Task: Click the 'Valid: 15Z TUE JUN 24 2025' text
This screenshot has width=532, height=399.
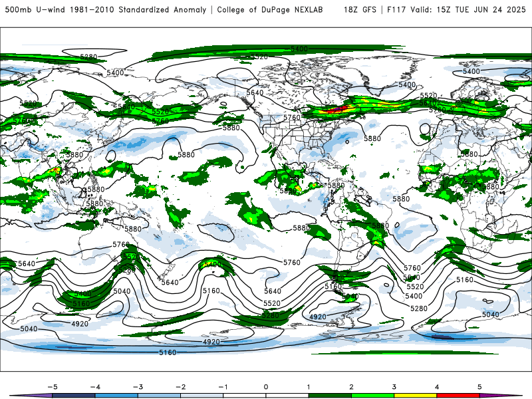Action: coord(468,9)
